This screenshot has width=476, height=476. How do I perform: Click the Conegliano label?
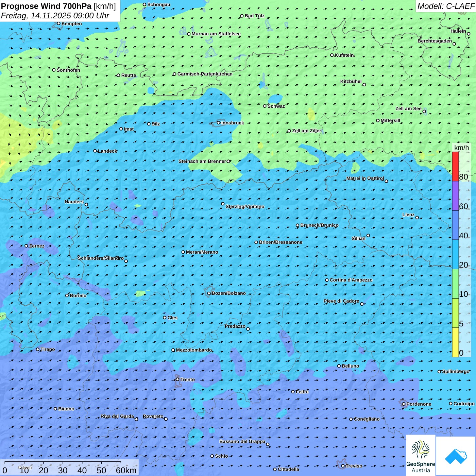[367, 419]
